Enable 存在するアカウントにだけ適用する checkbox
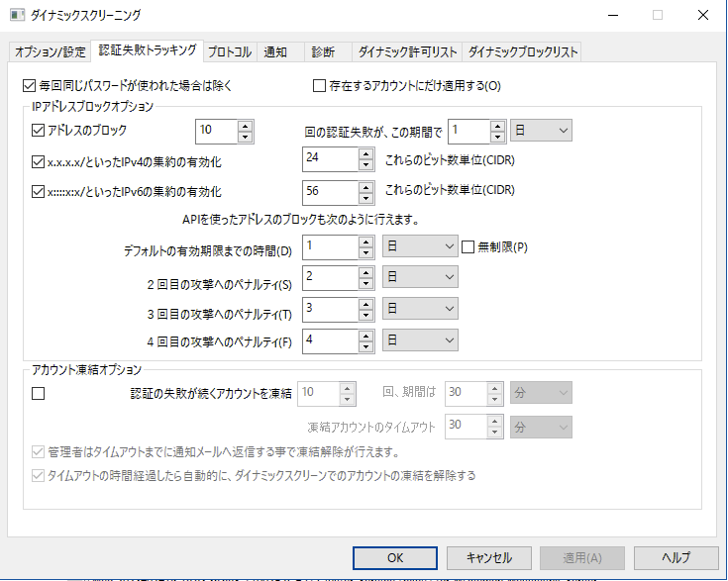This screenshot has width=728, height=581. (x=319, y=85)
